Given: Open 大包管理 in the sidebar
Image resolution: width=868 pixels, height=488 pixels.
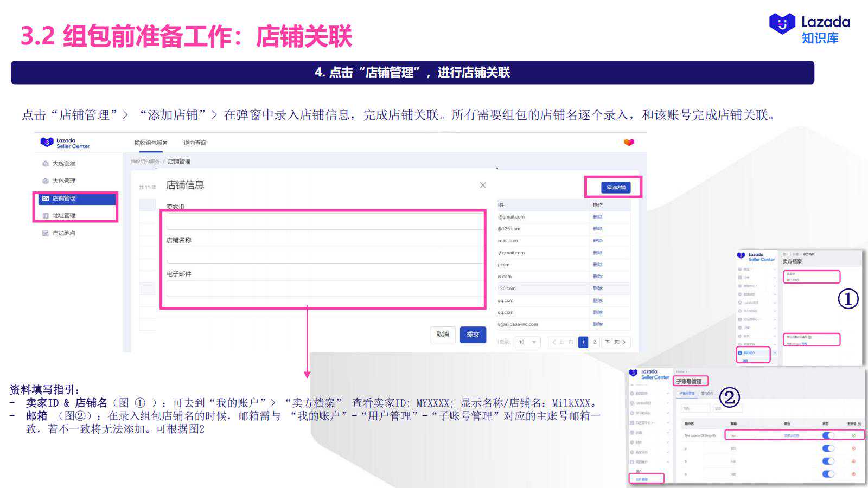Looking at the screenshot, I should point(64,181).
